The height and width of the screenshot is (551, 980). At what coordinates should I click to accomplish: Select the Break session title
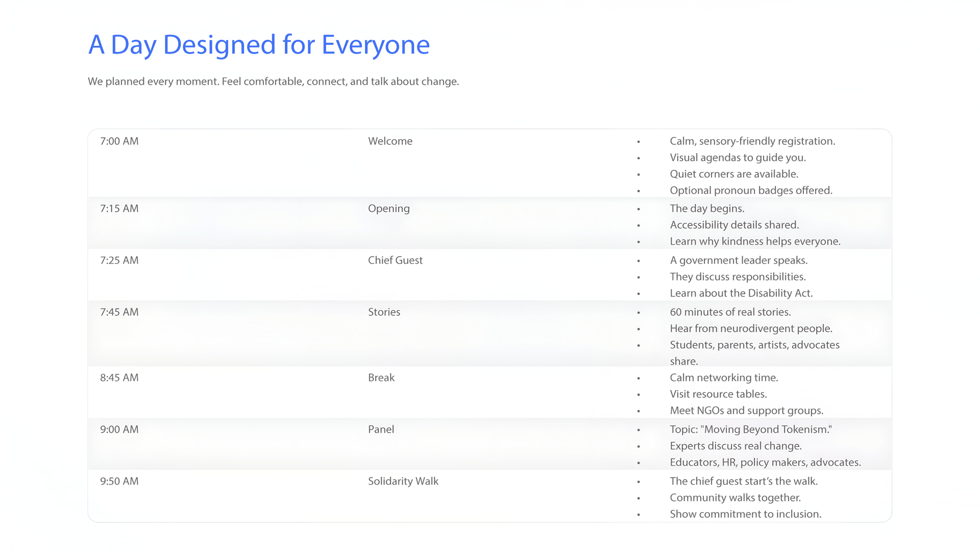pos(381,378)
